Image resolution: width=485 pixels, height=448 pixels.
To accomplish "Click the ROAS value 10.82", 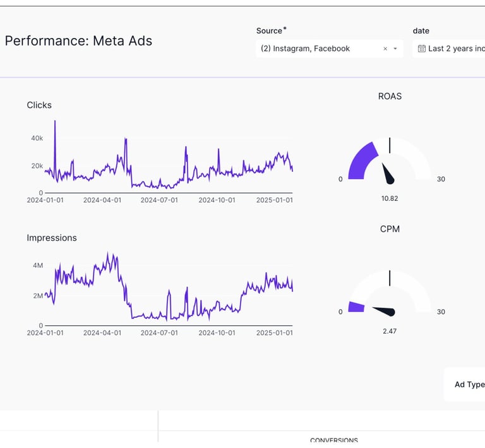I will 390,198.
